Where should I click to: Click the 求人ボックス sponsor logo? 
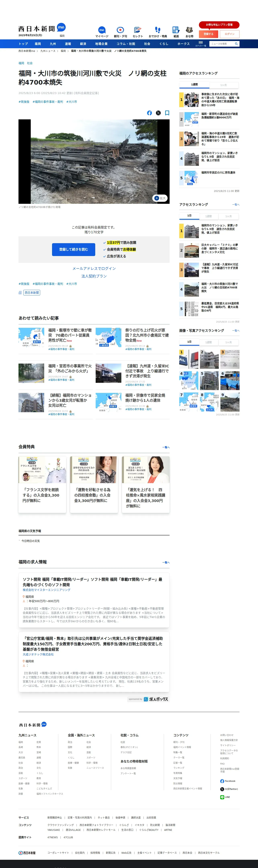pos(156,699)
